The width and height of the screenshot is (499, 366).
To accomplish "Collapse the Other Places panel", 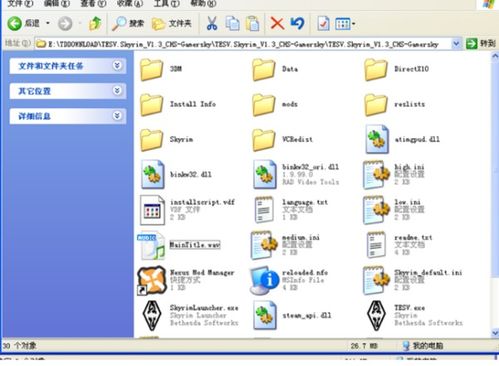I will click(x=117, y=91).
